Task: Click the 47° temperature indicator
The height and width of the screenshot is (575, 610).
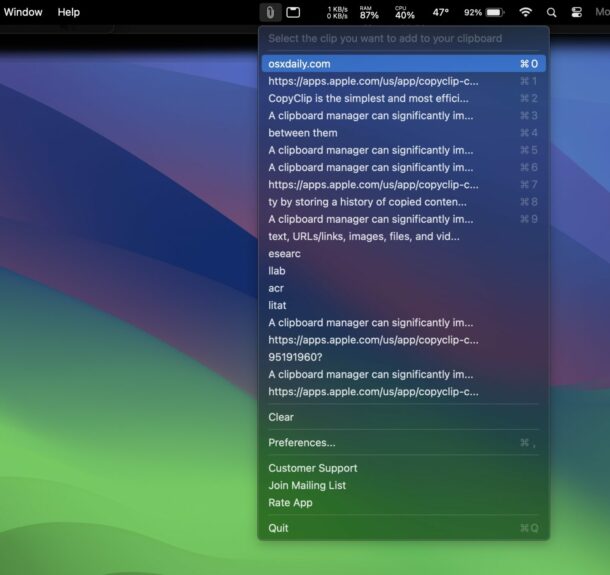Action: click(440, 13)
